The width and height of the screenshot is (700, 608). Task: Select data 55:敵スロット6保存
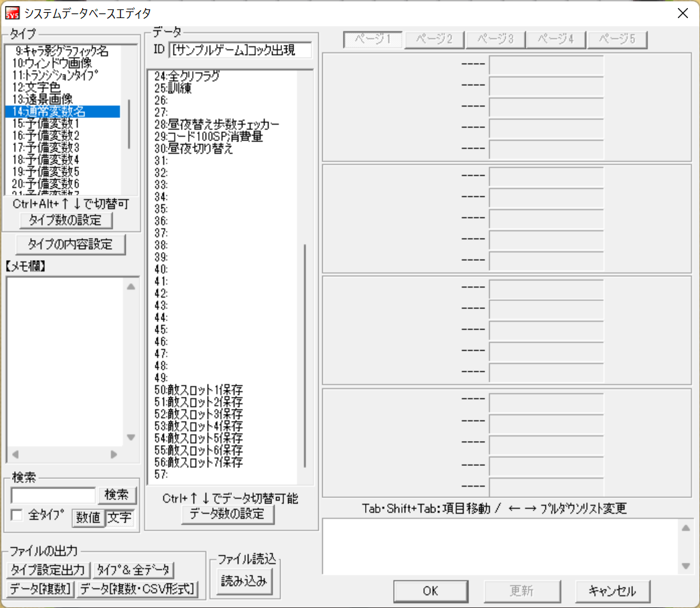click(222, 450)
